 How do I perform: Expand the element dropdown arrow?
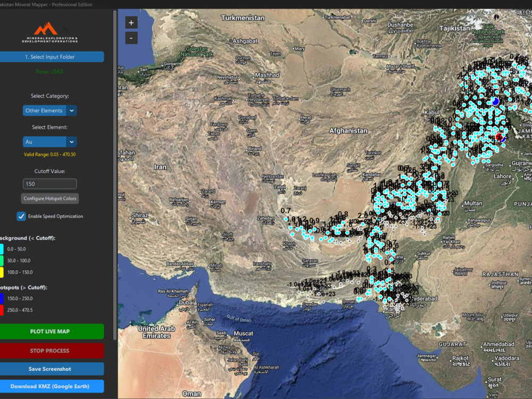click(72, 142)
